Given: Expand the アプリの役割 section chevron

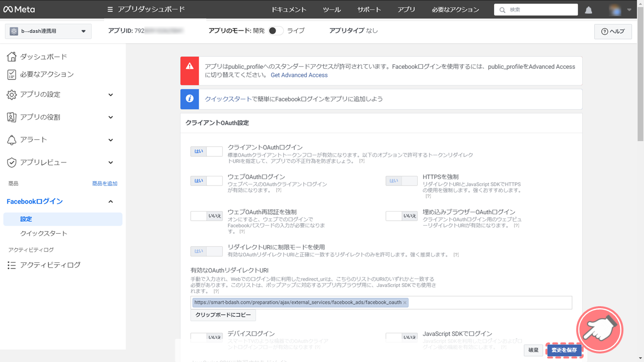Looking at the screenshot, I should pyautogui.click(x=111, y=117).
